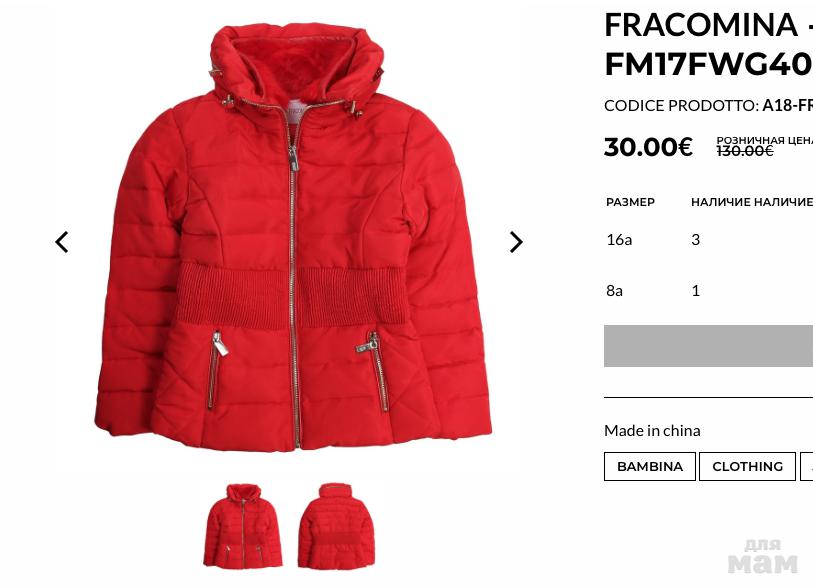Click the для мам watermark logo
The image size is (813, 588).
[x=762, y=555]
